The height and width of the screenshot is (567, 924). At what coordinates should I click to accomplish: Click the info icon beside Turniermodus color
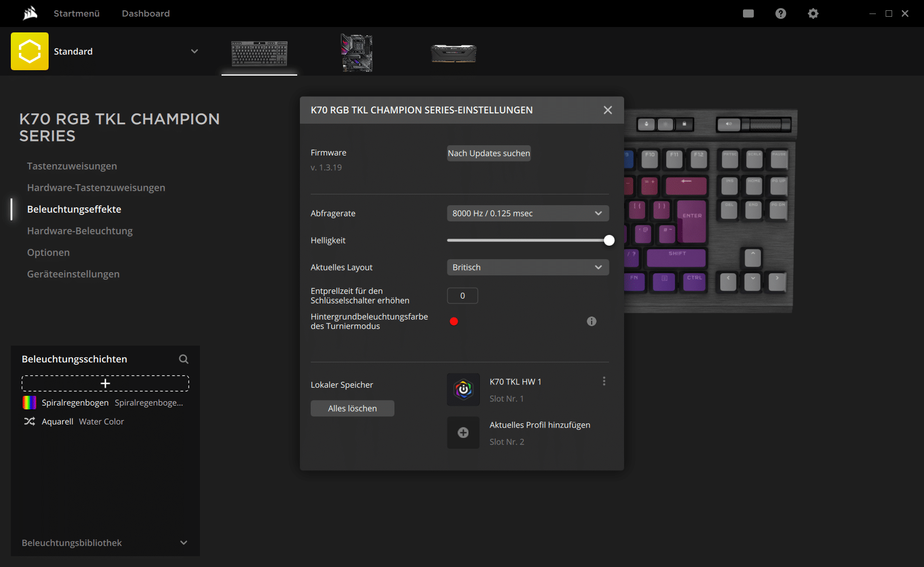pyautogui.click(x=592, y=321)
